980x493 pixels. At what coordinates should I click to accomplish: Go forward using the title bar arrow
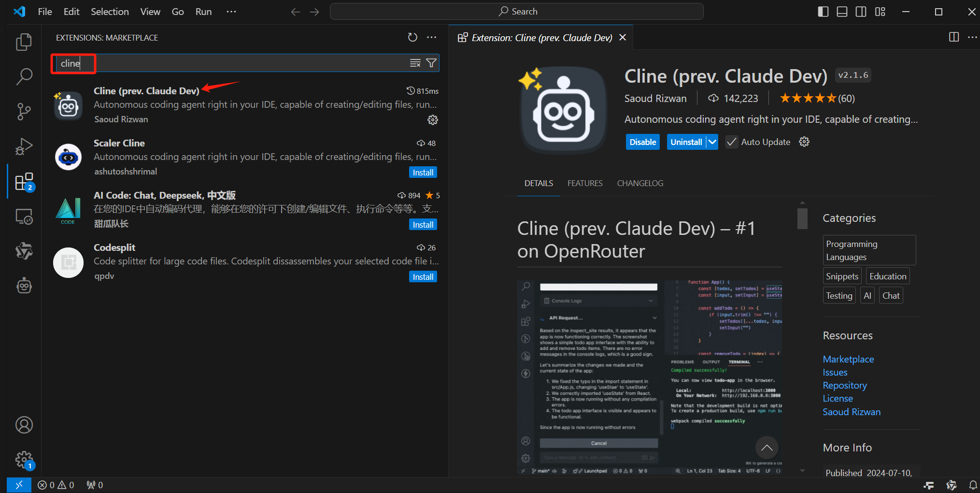click(314, 12)
